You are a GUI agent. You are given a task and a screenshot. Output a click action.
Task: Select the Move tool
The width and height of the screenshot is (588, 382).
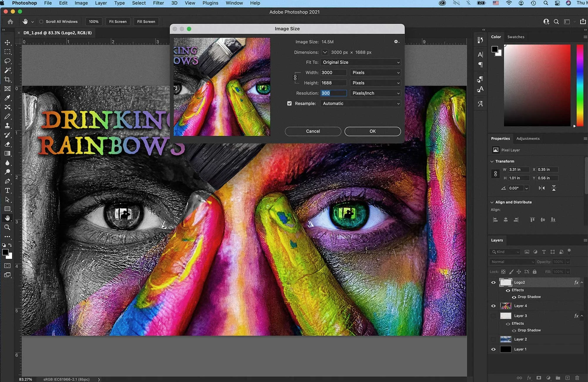point(7,43)
